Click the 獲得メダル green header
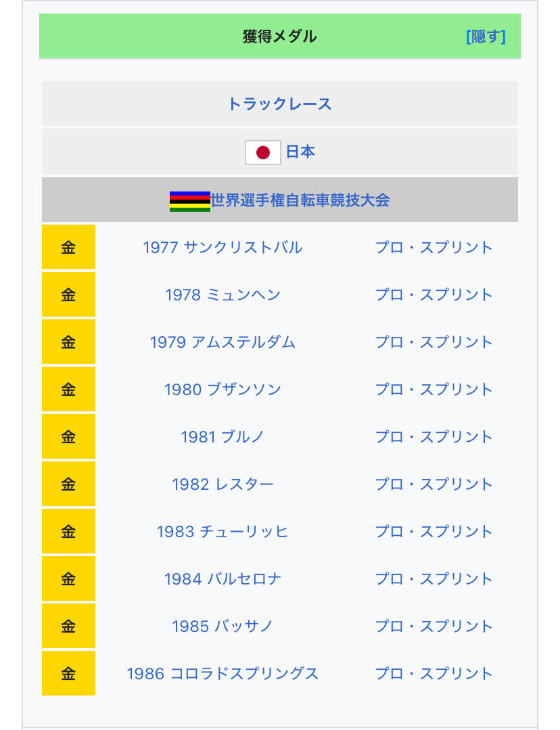The image size is (560, 730). [x=280, y=37]
